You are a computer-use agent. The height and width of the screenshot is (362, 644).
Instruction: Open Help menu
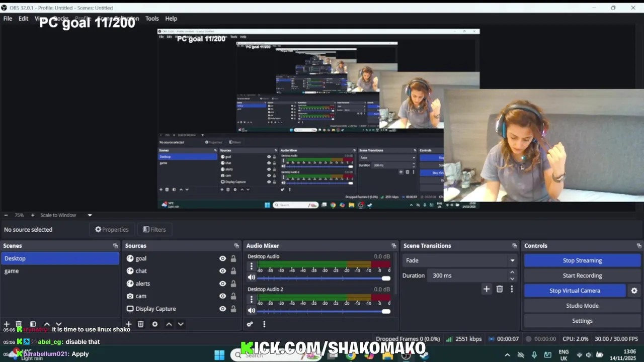[171, 19]
